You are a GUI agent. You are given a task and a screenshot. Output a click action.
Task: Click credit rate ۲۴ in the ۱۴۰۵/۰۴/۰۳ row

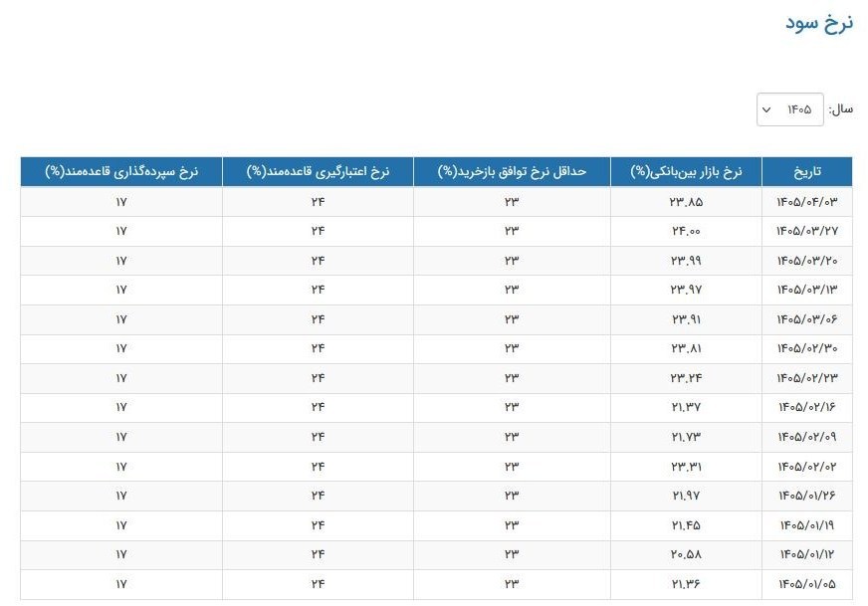click(318, 202)
